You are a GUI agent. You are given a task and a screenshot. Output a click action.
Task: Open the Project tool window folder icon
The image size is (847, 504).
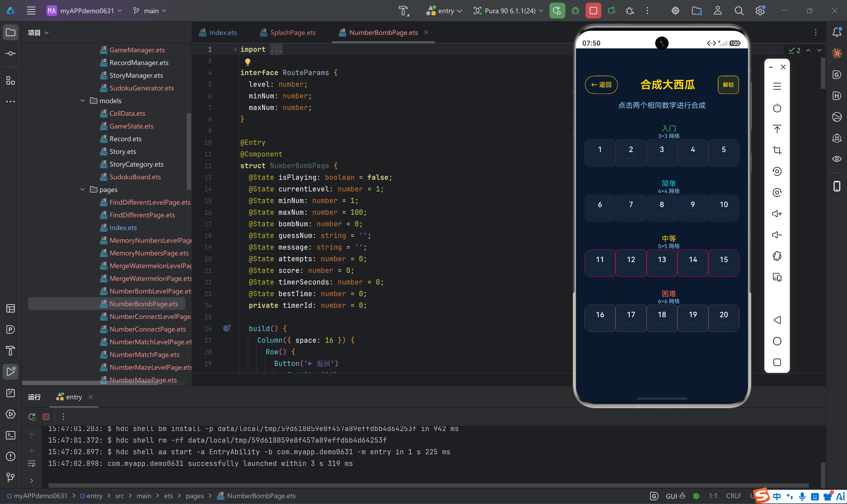tap(11, 33)
